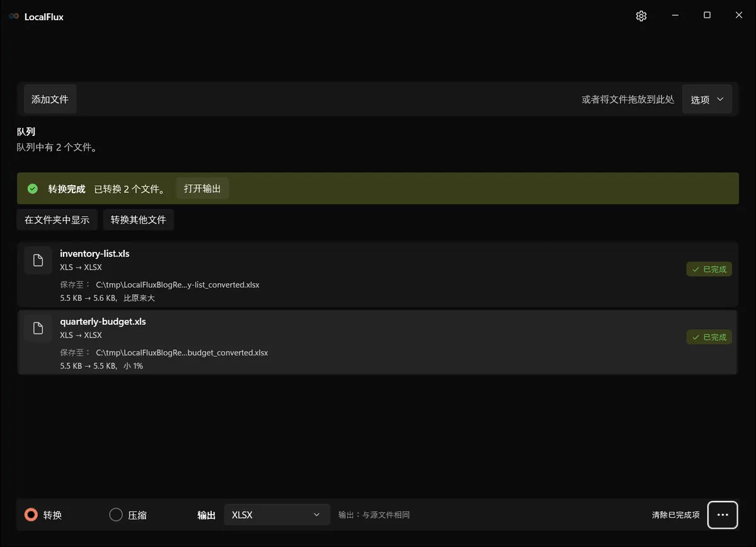Viewport: 756px width, 547px height.
Task: Click the green conversion complete checkmark icon
Action: 33,189
